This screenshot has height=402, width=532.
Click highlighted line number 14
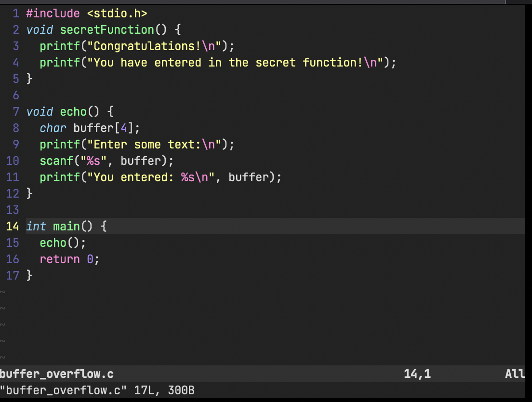coord(13,226)
